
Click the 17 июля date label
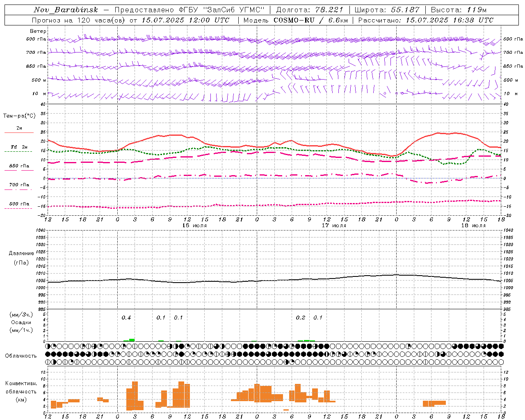click(334, 226)
